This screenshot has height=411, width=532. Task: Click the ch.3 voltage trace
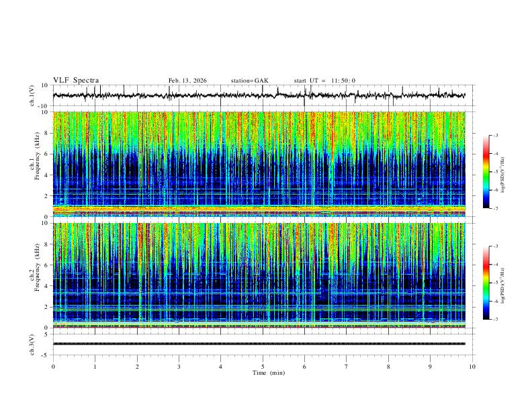click(259, 344)
